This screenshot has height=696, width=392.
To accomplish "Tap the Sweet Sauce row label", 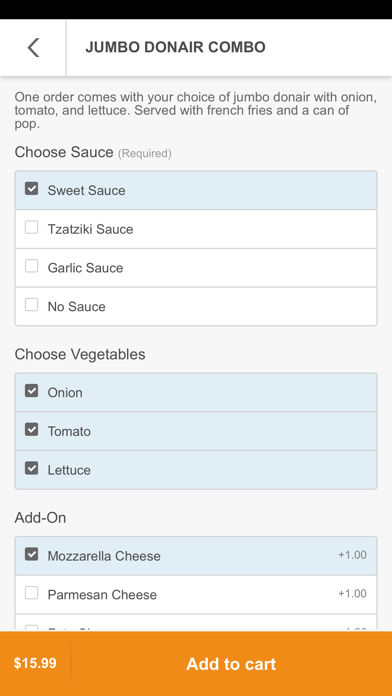I will pos(87,190).
